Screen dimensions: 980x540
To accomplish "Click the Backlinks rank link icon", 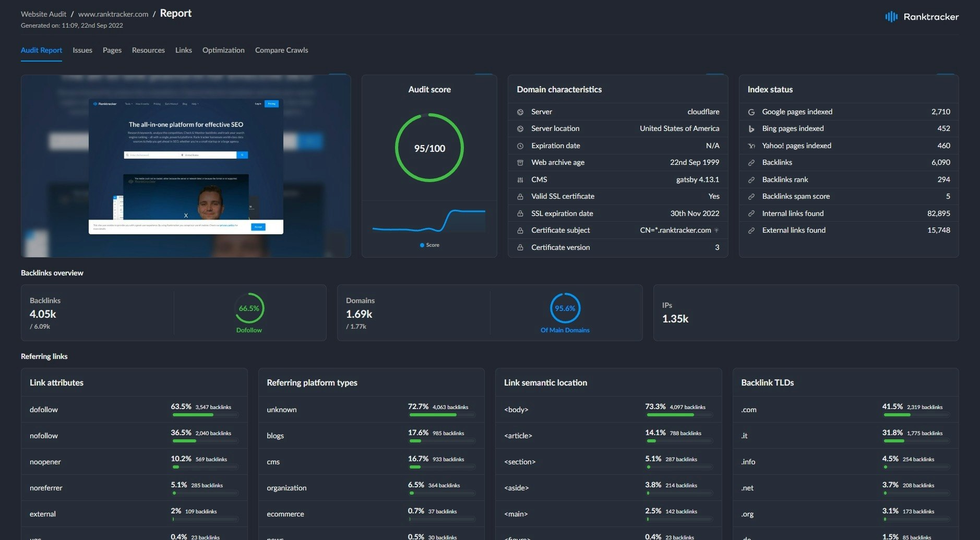I will point(751,180).
